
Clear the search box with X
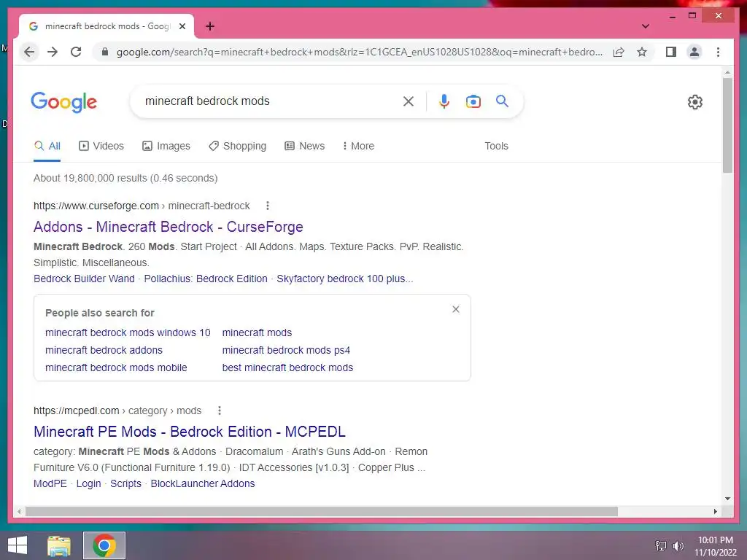[409, 101]
